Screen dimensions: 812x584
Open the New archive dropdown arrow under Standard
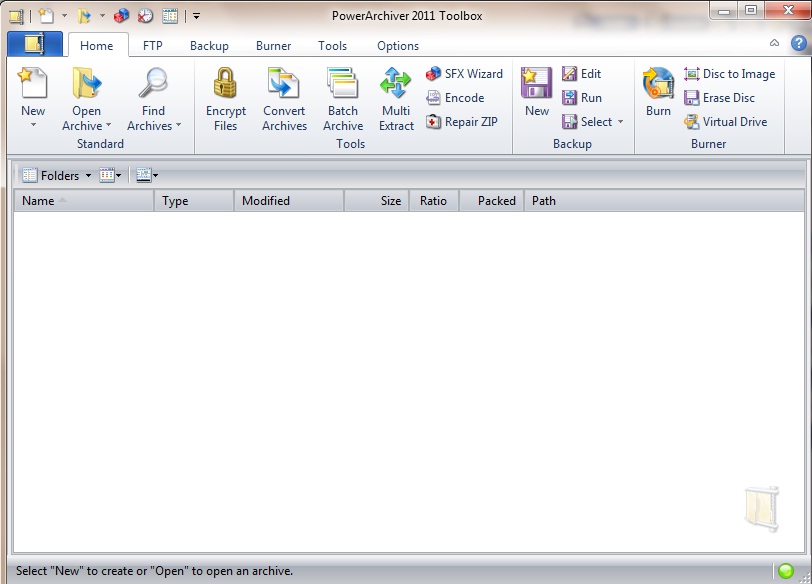pos(33,125)
